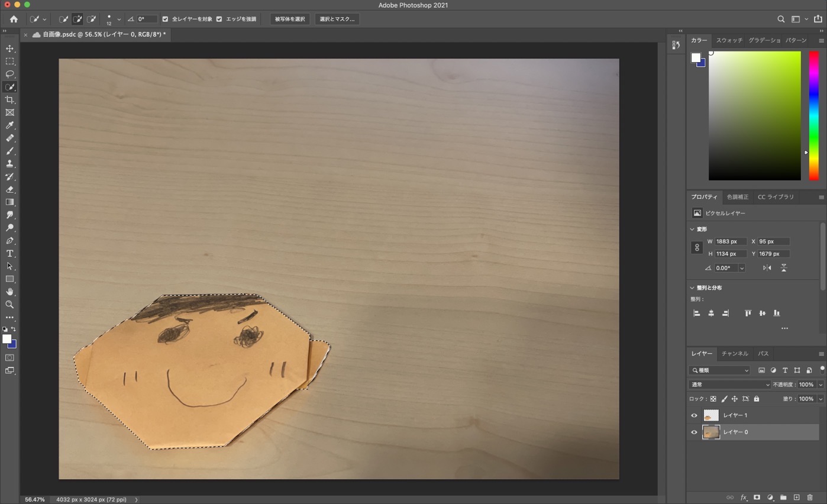
Task: Click foreground color swatch in Color panel
Action: (696, 57)
